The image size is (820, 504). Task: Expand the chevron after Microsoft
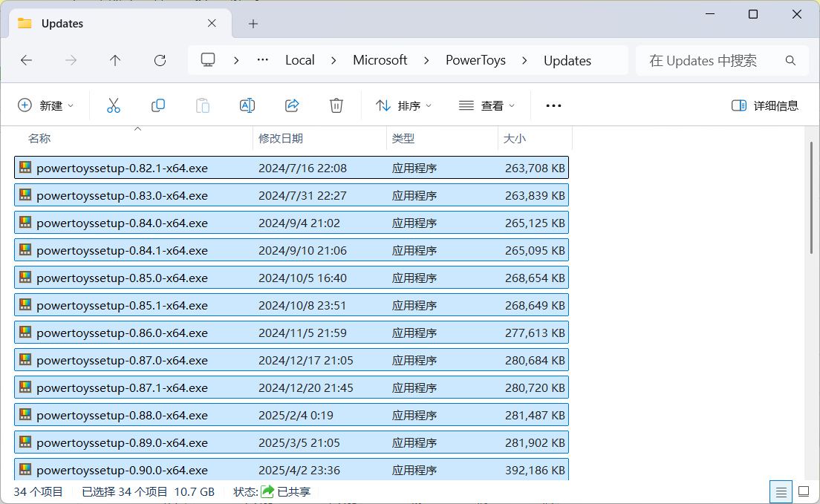(427, 61)
